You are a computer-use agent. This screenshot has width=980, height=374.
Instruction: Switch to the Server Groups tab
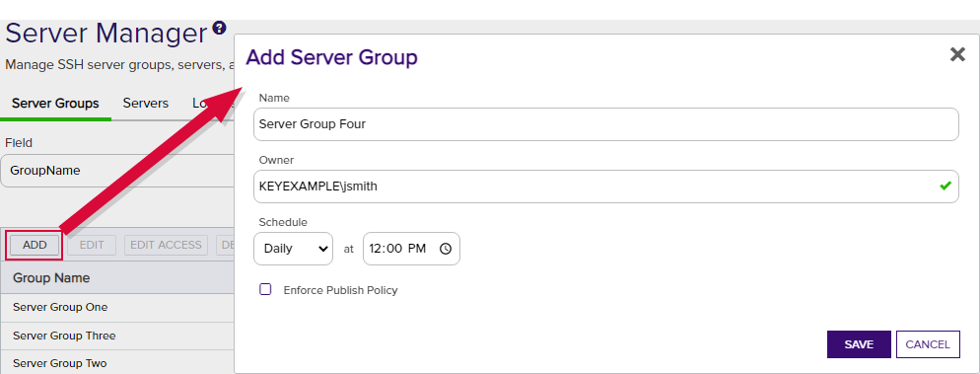(55, 104)
